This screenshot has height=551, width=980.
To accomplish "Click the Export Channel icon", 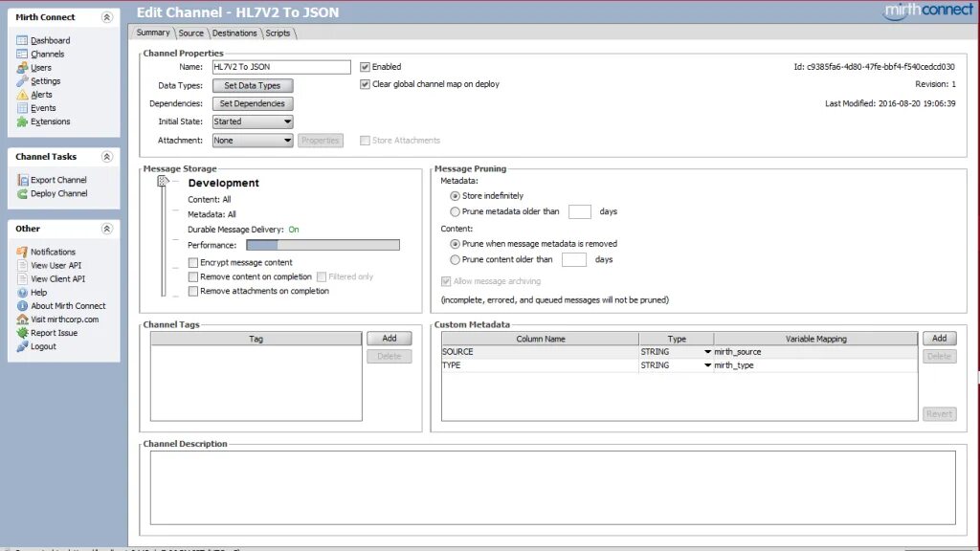I will (22, 180).
